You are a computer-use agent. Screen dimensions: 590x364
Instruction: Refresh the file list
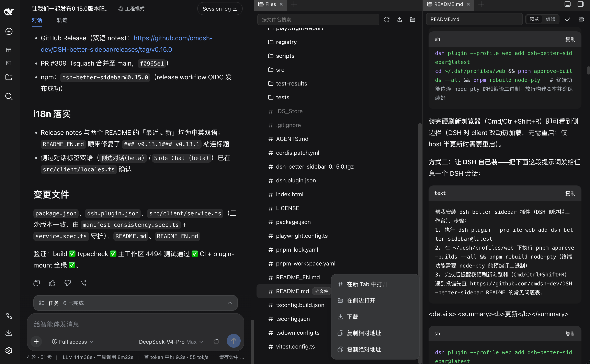(387, 20)
